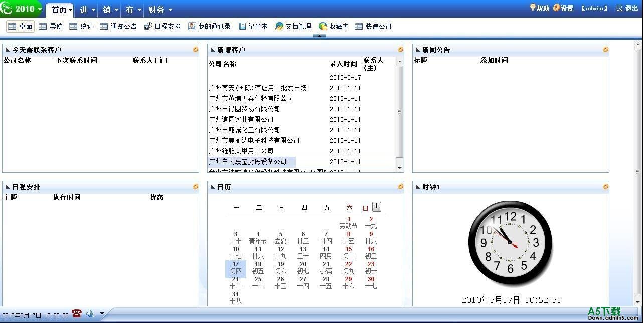Expand the 存 menu dropdown arrow
Screen dimensions: 644x323
click(x=139, y=10)
